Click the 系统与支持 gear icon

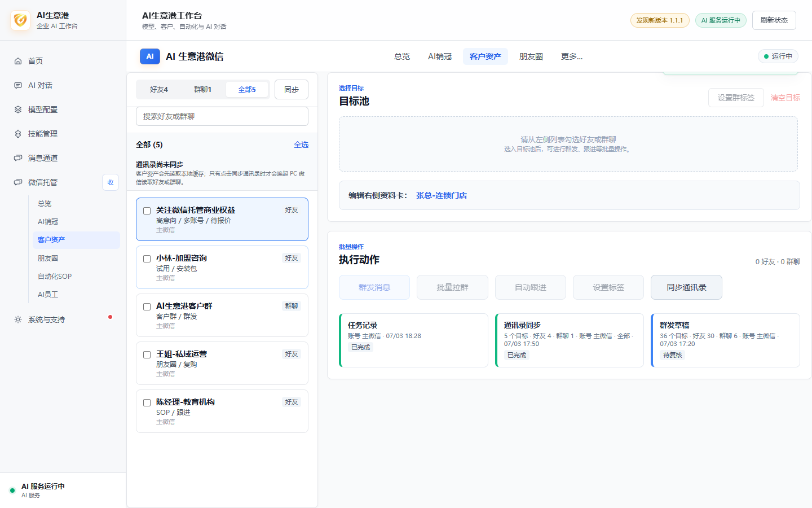click(18, 319)
